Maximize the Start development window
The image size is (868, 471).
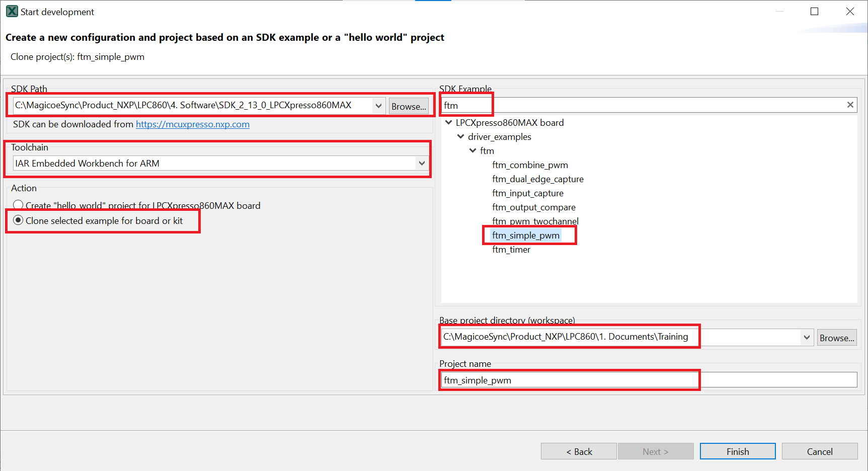click(x=814, y=12)
